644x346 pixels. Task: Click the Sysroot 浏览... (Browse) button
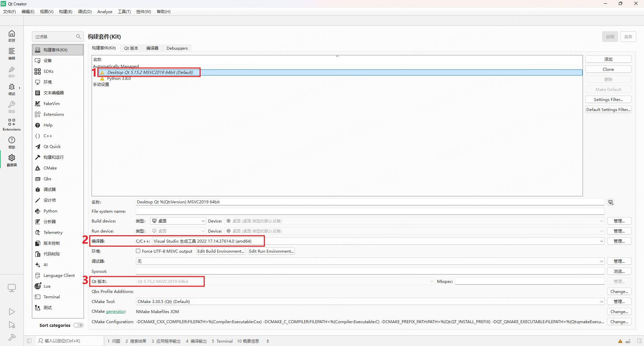pyautogui.click(x=619, y=271)
